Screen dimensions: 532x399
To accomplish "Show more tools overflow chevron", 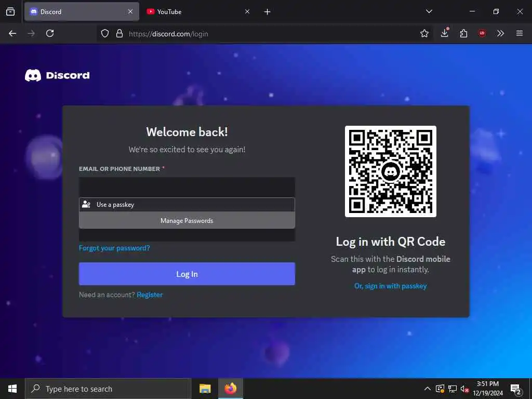I will click(x=500, y=33).
